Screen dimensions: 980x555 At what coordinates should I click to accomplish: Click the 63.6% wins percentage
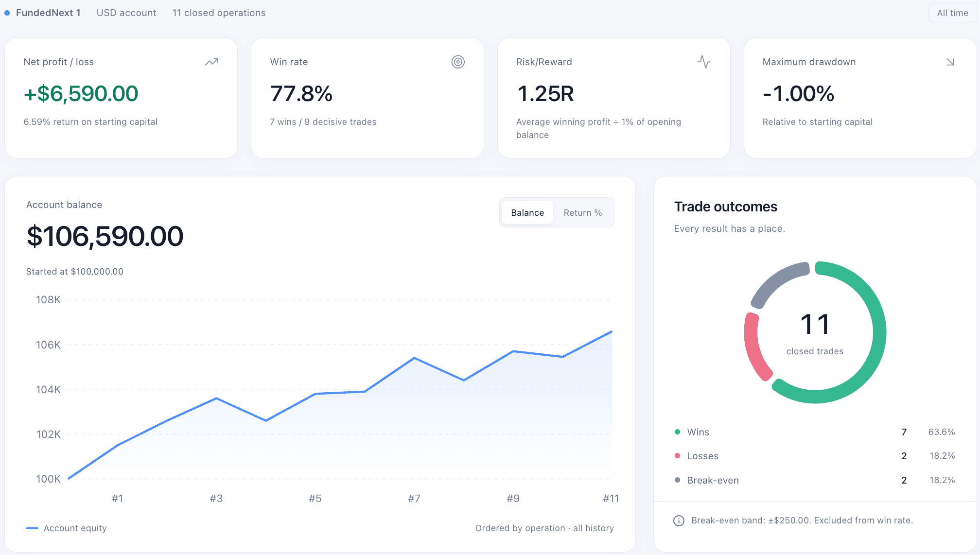(942, 432)
